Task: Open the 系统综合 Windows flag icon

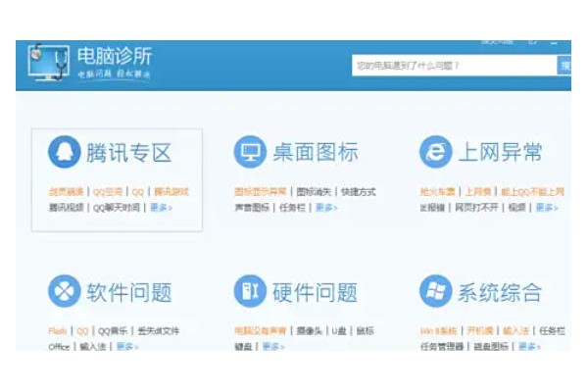Action: click(x=435, y=291)
